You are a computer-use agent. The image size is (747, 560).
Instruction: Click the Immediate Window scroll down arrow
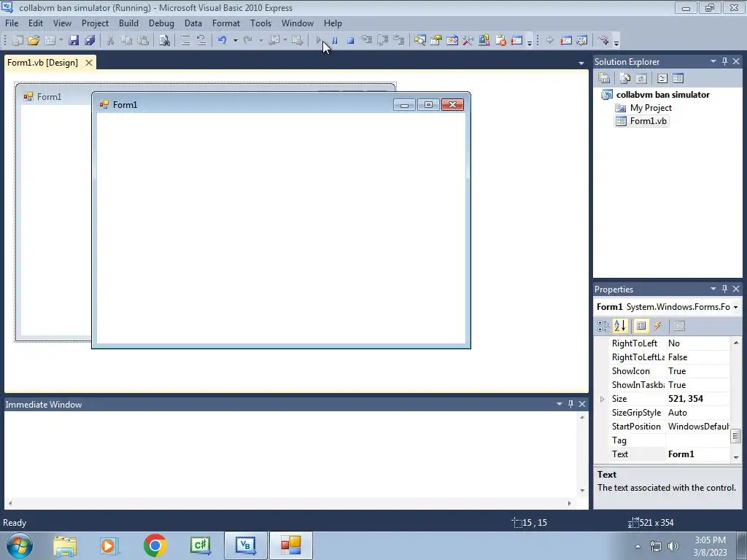pos(582,491)
